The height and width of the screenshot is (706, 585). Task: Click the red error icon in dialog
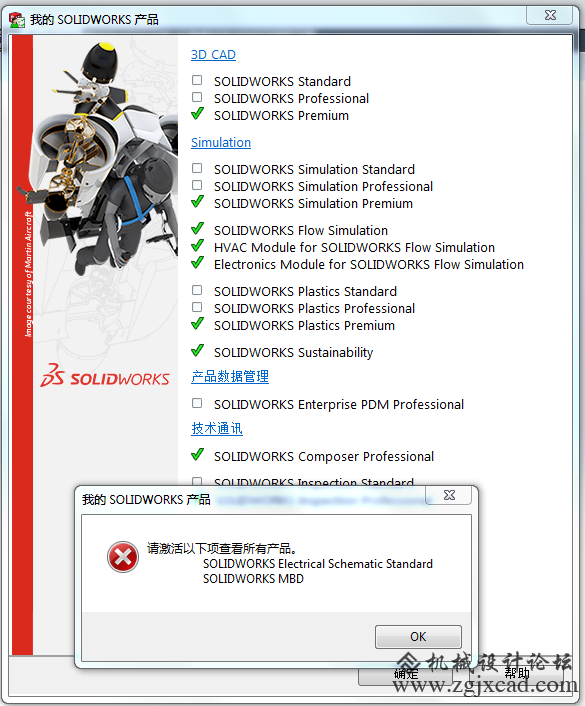122,557
